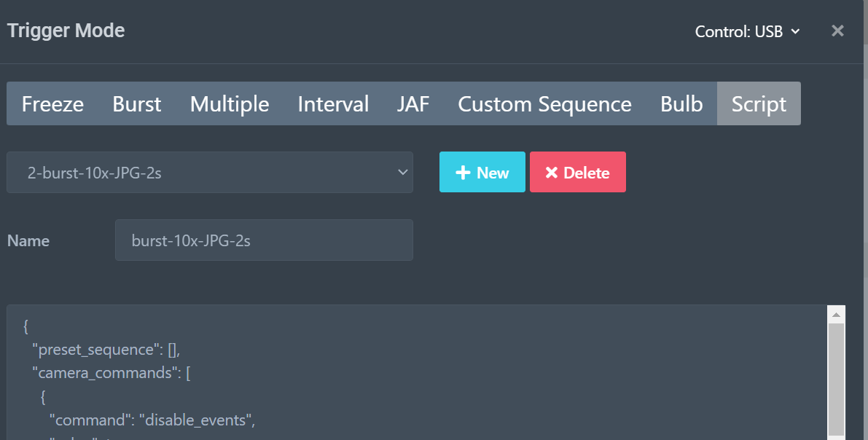
Task: Select the Script tab
Action: [x=759, y=104]
